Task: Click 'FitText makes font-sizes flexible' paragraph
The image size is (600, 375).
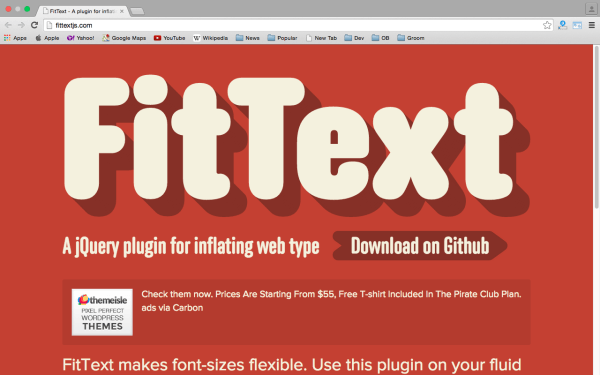Action: coord(292,365)
